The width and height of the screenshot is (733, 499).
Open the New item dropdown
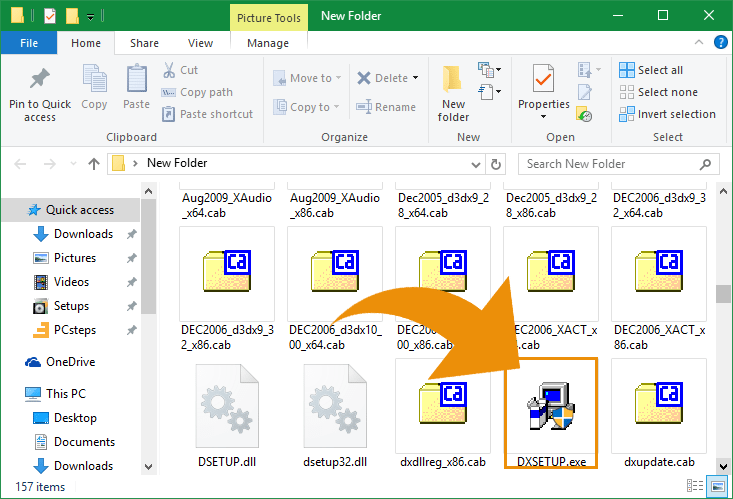point(489,70)
